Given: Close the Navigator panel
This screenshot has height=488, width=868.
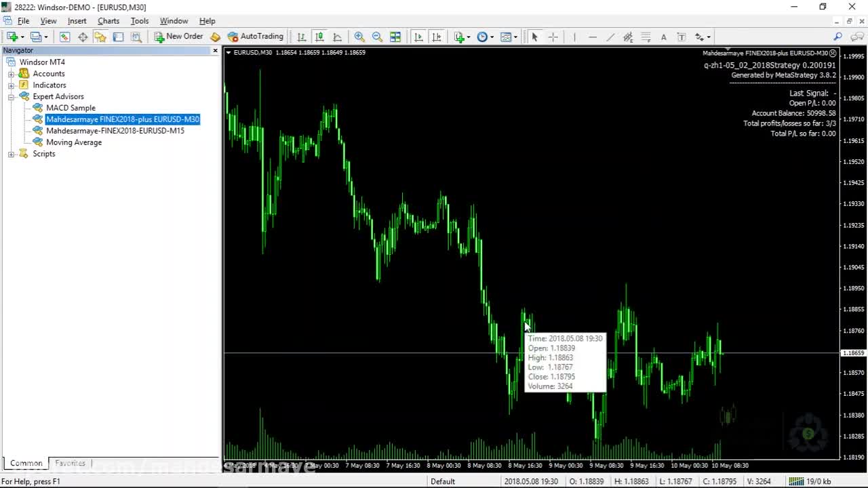Looking at the screenshot, I should pos(216,51).
